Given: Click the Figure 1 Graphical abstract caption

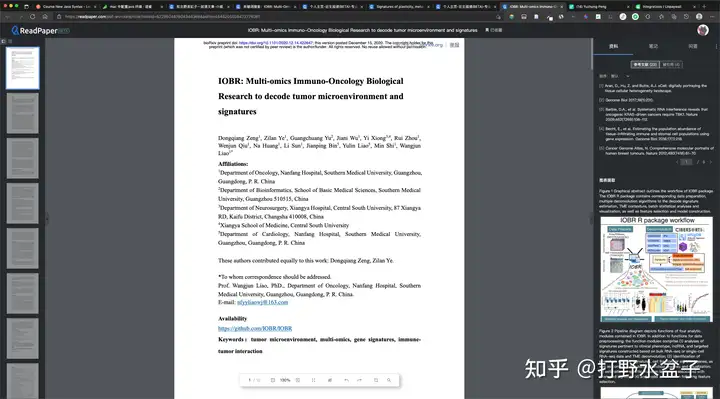Looking at the screenshot, I should click(657, 201).
